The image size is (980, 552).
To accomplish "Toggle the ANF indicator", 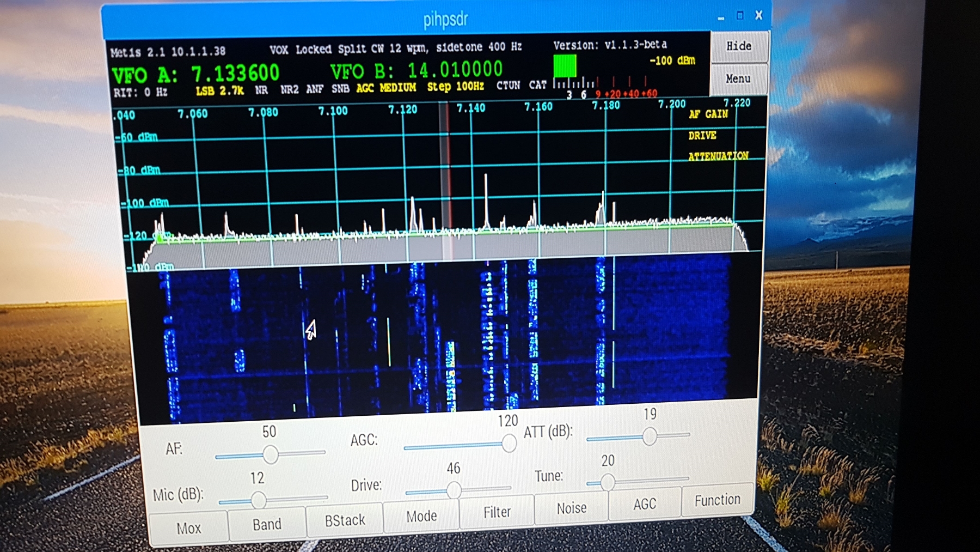I will [315, 89].
